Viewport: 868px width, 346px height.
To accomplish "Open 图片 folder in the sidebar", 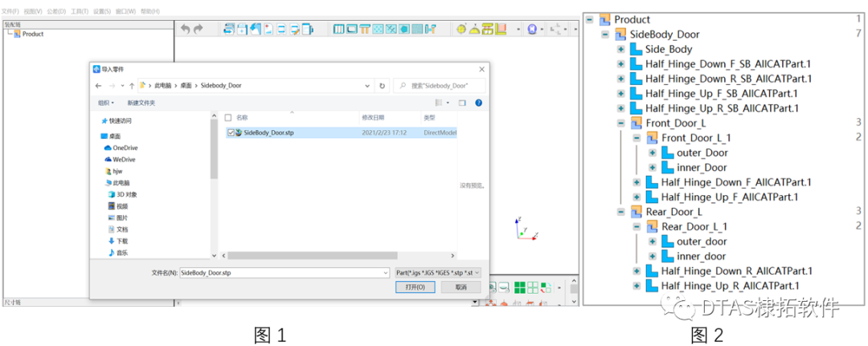I will (118, 218).
